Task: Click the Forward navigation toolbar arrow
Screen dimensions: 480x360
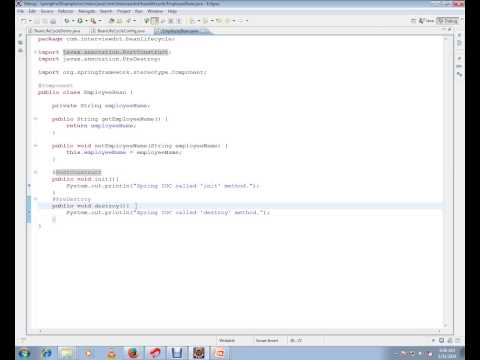Action: pyautogui.click(x=241, y=21)
